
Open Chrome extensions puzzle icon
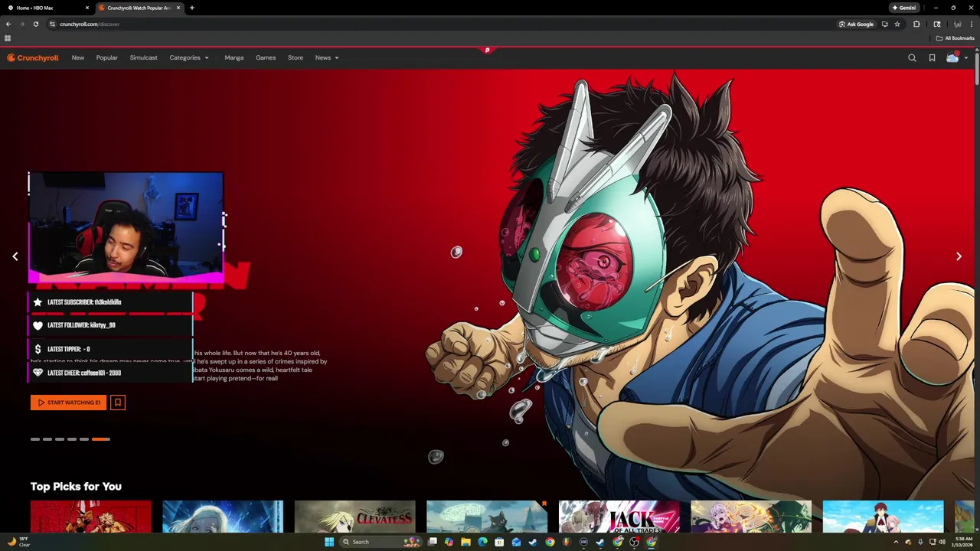[916, 24]
